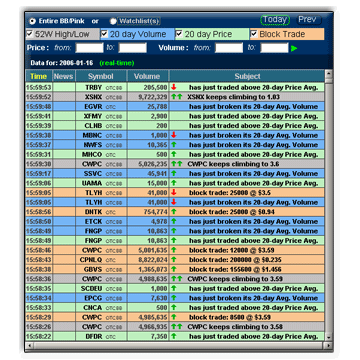Select the CLNB symbol

coord(94,126)
